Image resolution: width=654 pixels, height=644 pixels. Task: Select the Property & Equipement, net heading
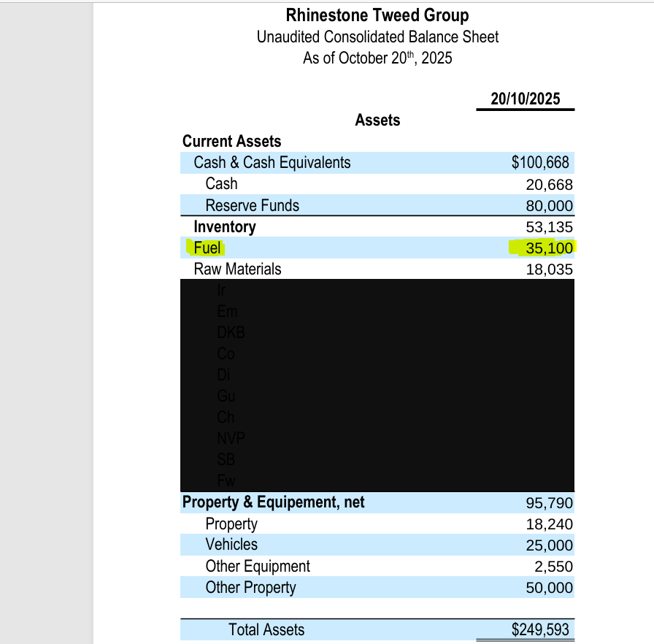click(273, 502)
